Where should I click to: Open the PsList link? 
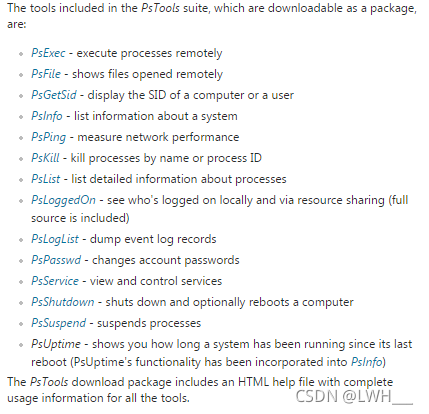pyautogui.click(x=46, y=179)
